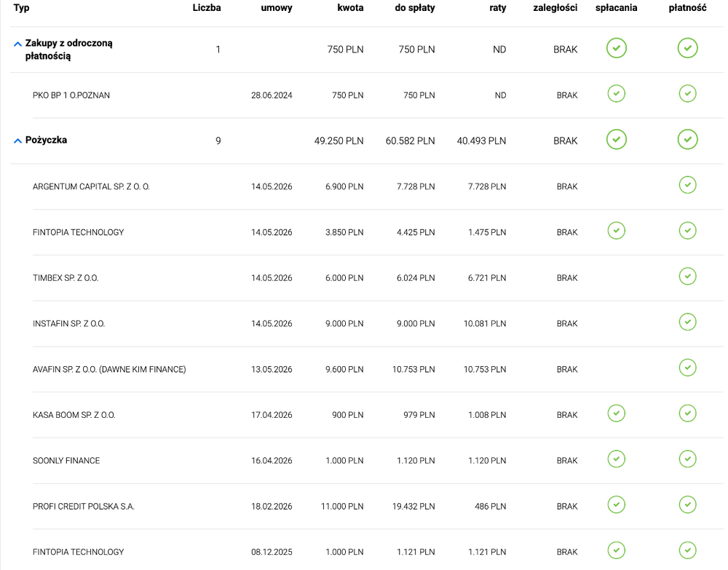Click the płatność column header

tap(688, 8)
